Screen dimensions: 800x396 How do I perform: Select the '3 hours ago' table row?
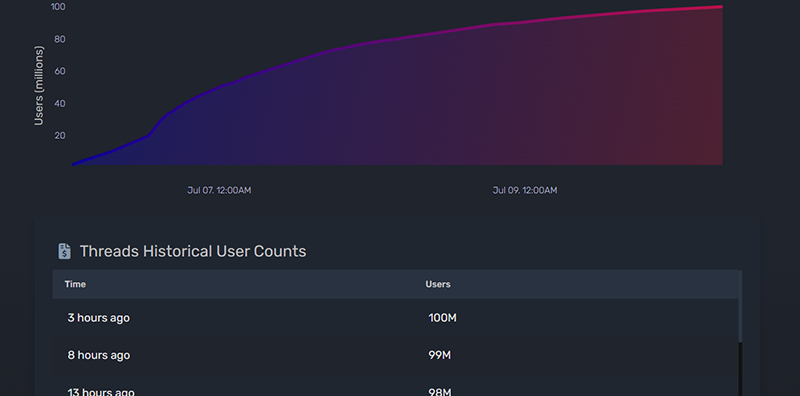pos(395,317)
